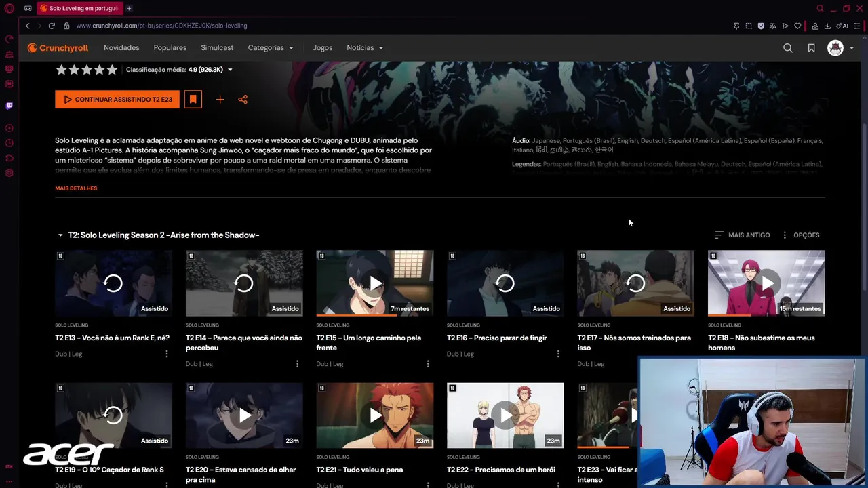The image size is (868, 488).
Task: Search Crunchyroll with the magnifier icon
Action: pyautogui.click(x=787, y=48)
